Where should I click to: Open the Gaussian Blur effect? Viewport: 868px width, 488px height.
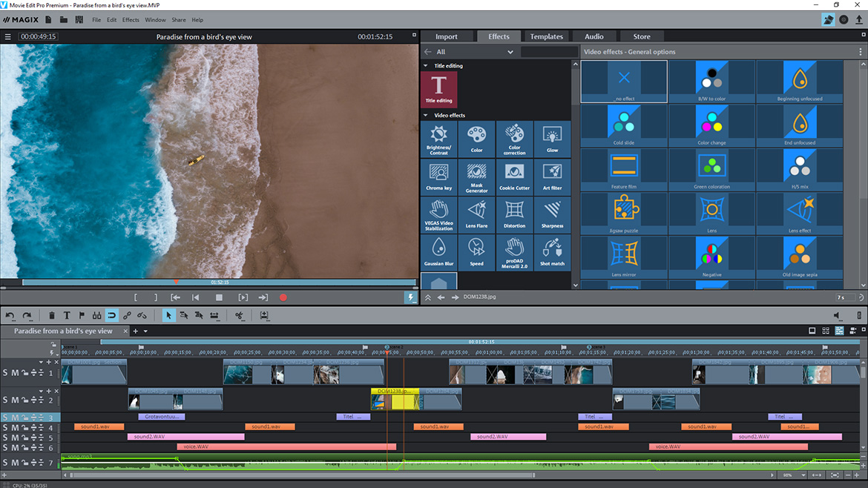click(439, 252)
